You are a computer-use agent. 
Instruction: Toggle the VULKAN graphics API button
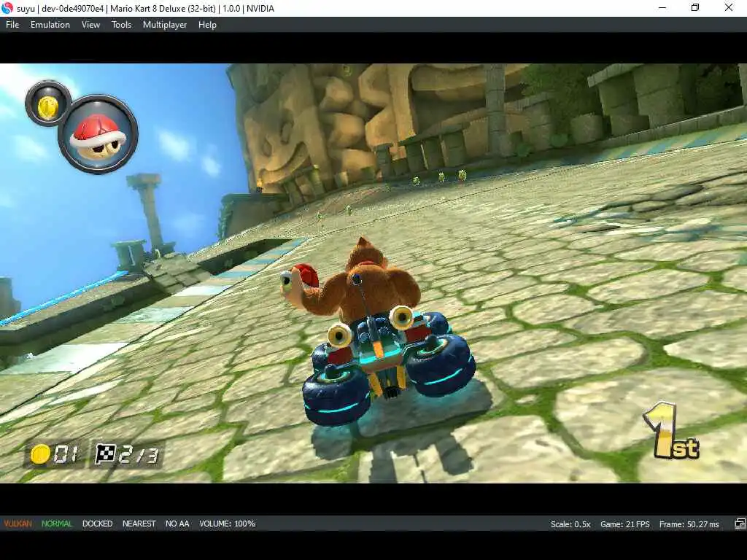pos(18,524)
